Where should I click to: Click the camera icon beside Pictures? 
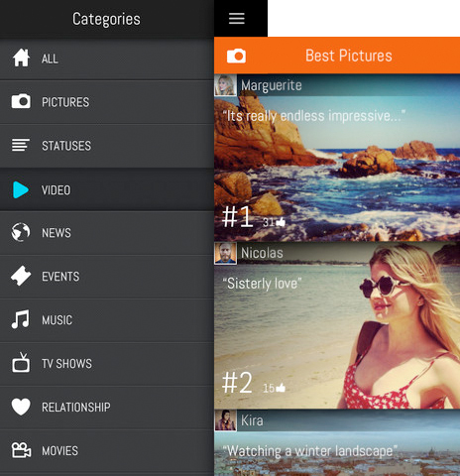[21, 101]
